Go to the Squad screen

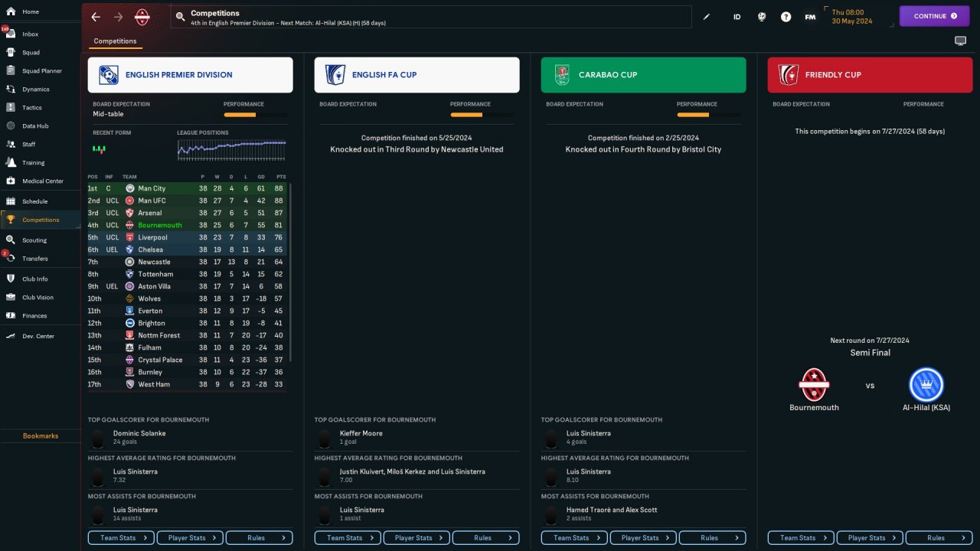tap(31, 53)
